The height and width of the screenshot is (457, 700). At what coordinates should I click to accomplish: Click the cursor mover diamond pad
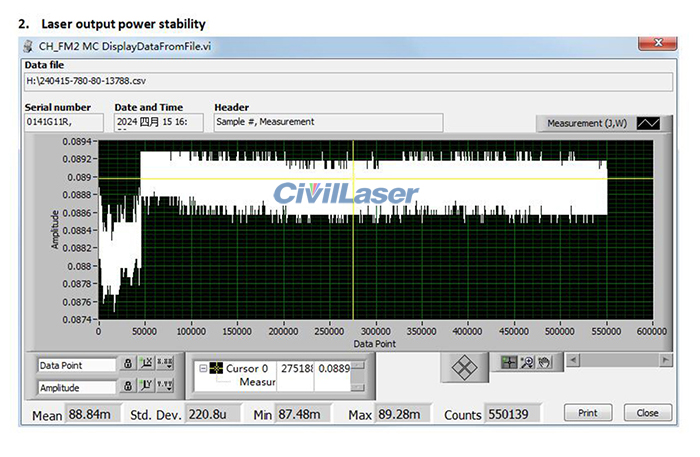pyautogui.click(x=464, y=368)
